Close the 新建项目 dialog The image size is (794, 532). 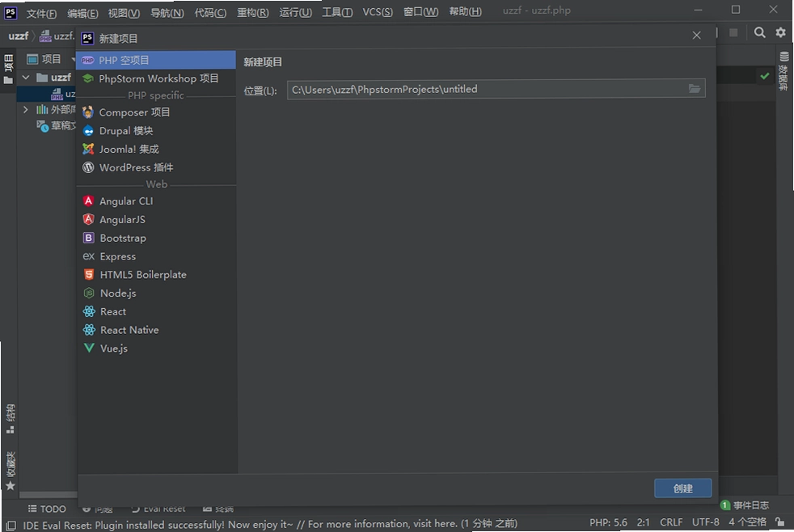pyautogui.click(x=697, y=36)
